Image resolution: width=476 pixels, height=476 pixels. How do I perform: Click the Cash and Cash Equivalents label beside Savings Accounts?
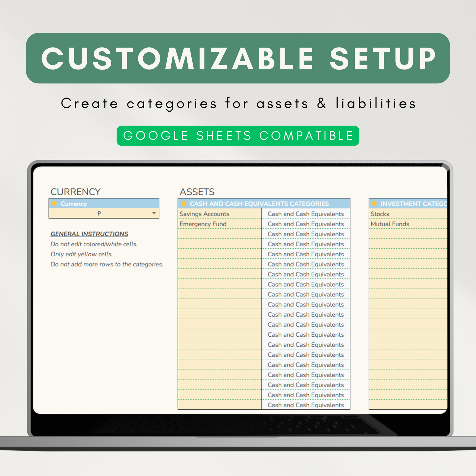305,214
